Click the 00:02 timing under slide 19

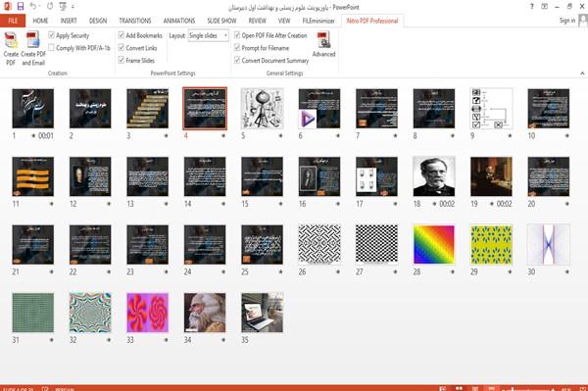(x=504, y=204)
